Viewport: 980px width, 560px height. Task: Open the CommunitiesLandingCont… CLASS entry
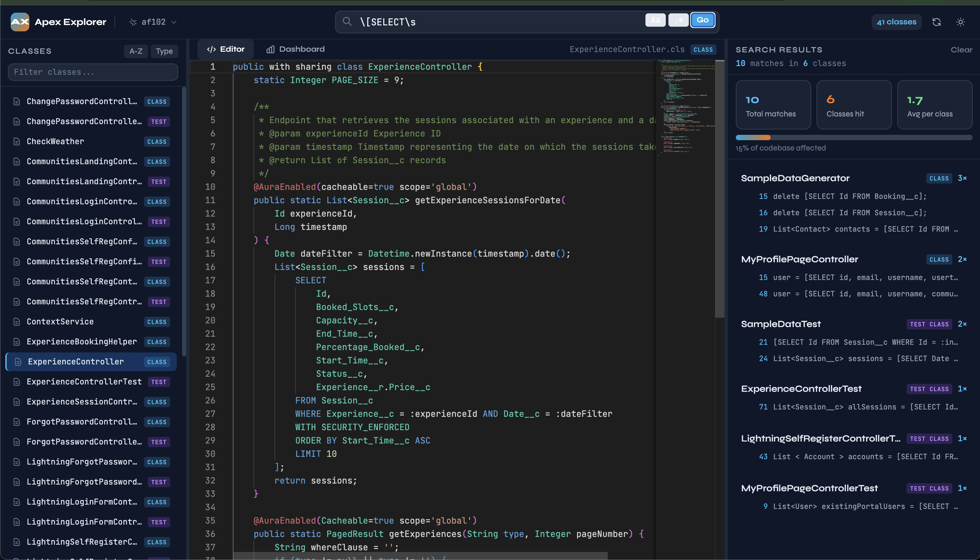[91, 162]
